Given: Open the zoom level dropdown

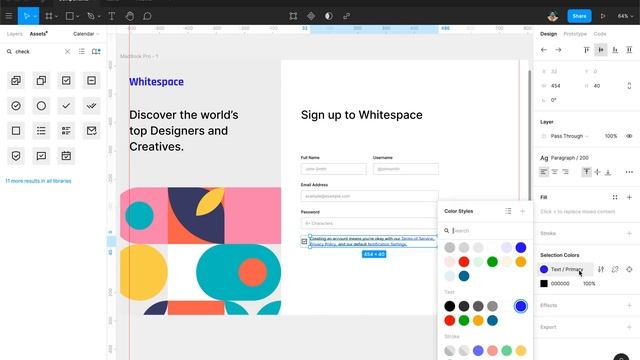Looking at the screenshot, I should click(x=625, y=16).
